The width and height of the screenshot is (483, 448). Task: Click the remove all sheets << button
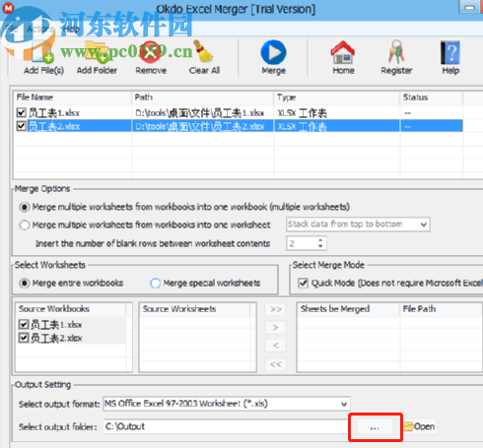point(275,364)
